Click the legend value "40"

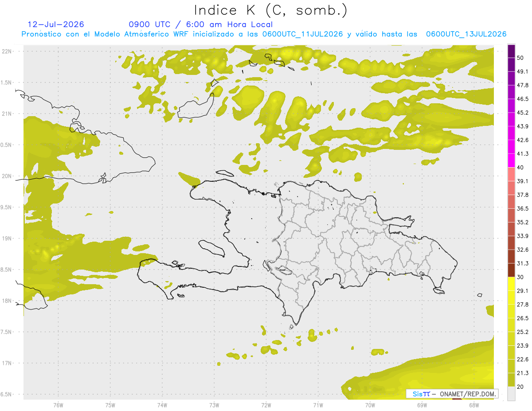[x=521, y=168]
